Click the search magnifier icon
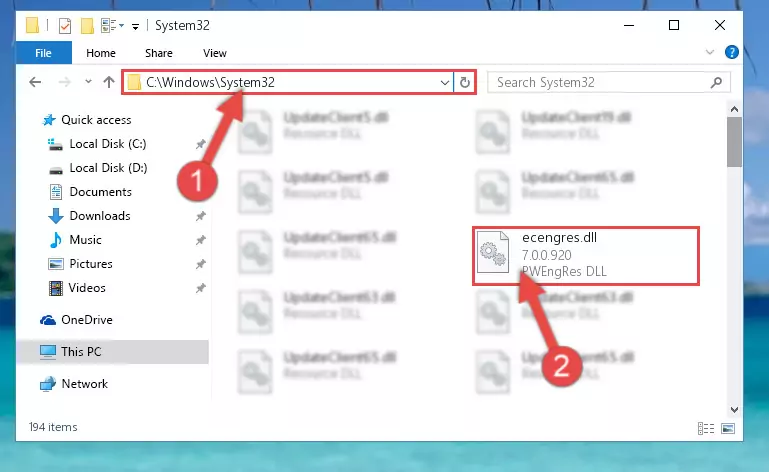This screenshot has height=472, width=769. tap(716, 82)
